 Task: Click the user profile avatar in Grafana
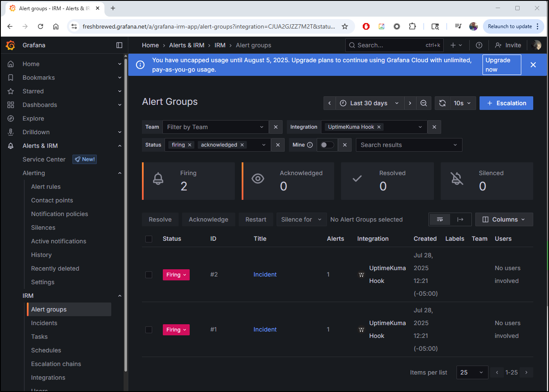pos(537,45)
